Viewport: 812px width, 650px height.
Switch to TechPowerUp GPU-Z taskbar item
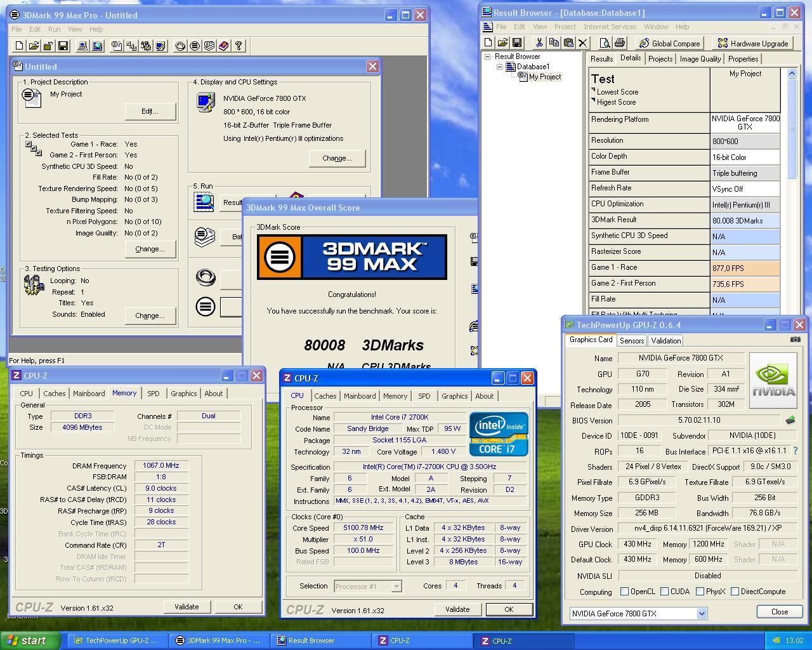[x=118, y=640]
